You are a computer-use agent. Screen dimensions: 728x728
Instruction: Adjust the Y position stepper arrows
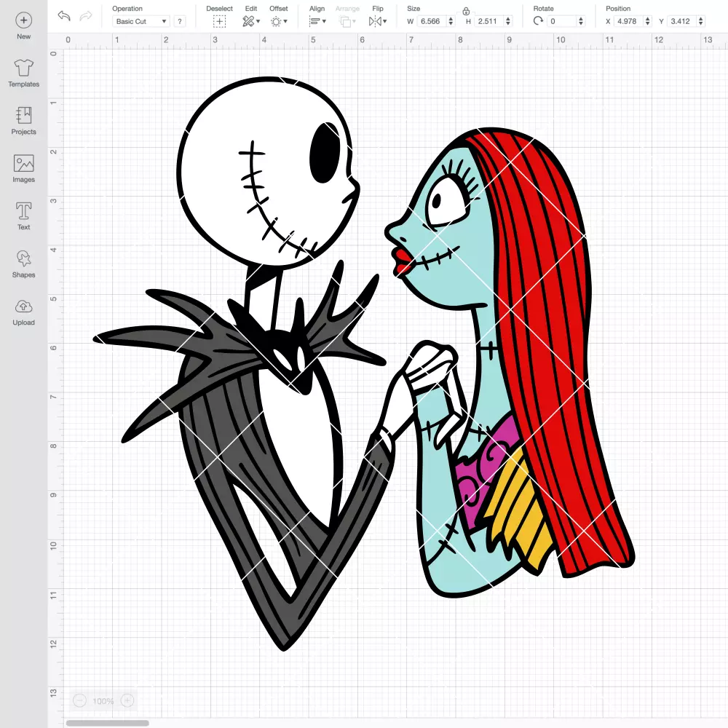701,21
